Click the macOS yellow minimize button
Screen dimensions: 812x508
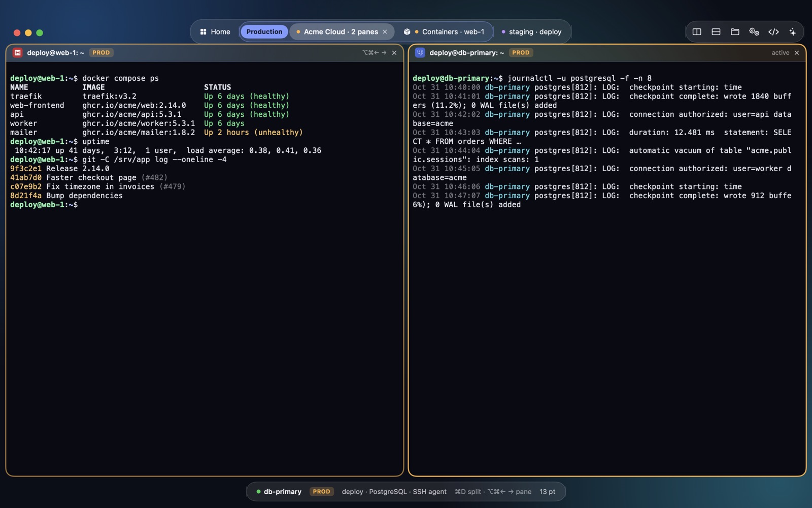(x=28, y=33)
